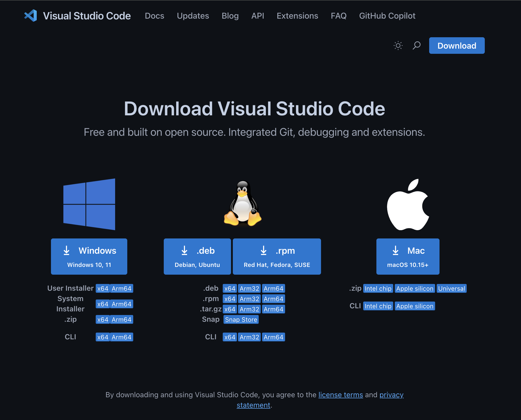Download the Windows 10, 11 installer
Viewport: 521px width, 420px height.
(89, 257)
